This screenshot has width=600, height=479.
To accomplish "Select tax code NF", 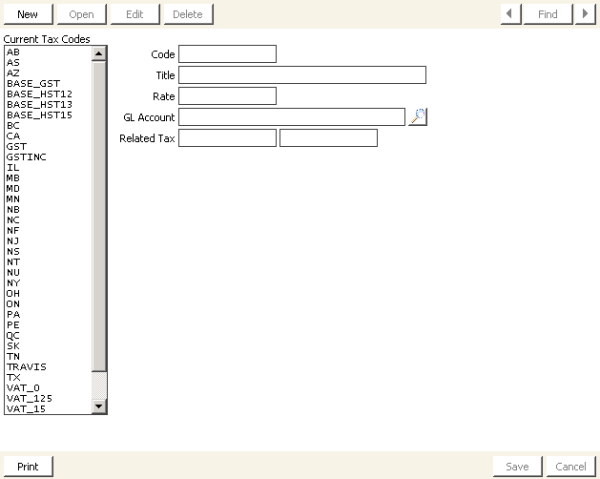I will coord(48,230).
